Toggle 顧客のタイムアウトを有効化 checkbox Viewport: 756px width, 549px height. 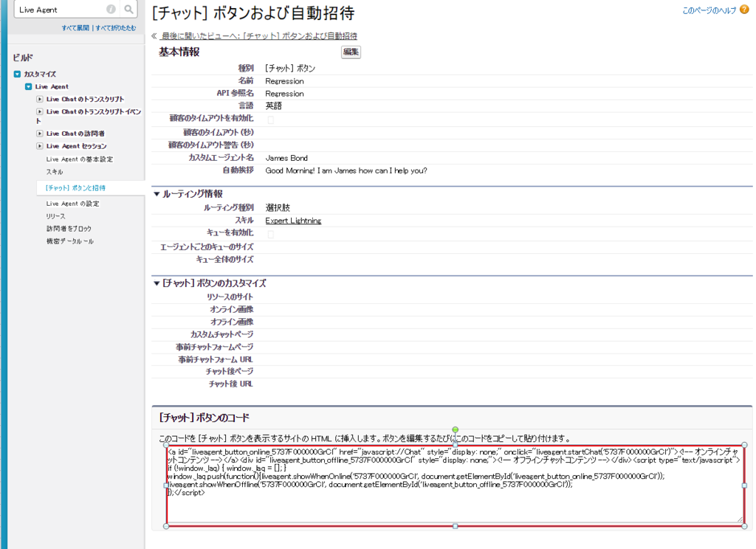click(x=270, y=120)
